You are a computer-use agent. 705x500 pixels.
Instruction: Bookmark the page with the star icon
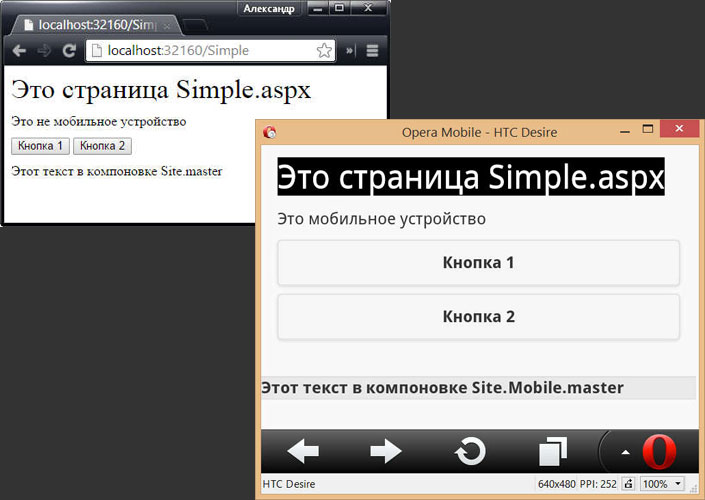[x=324, y=51]
